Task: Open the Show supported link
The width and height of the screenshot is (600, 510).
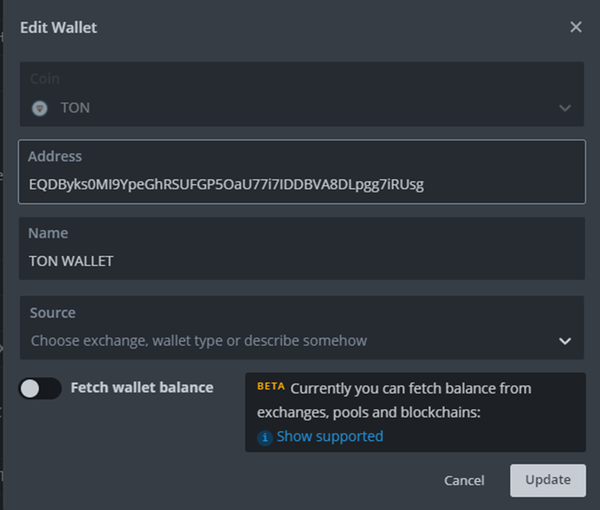Action: (329, 436)
